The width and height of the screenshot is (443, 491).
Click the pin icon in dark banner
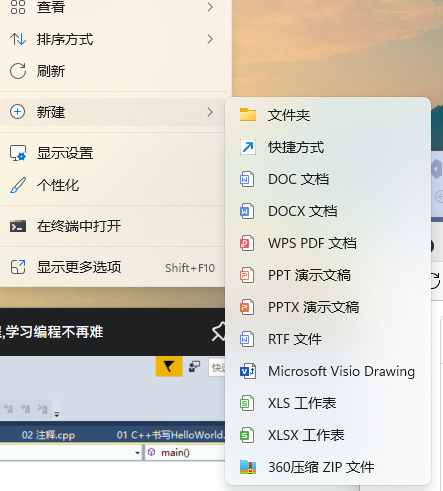pos(219,332)
